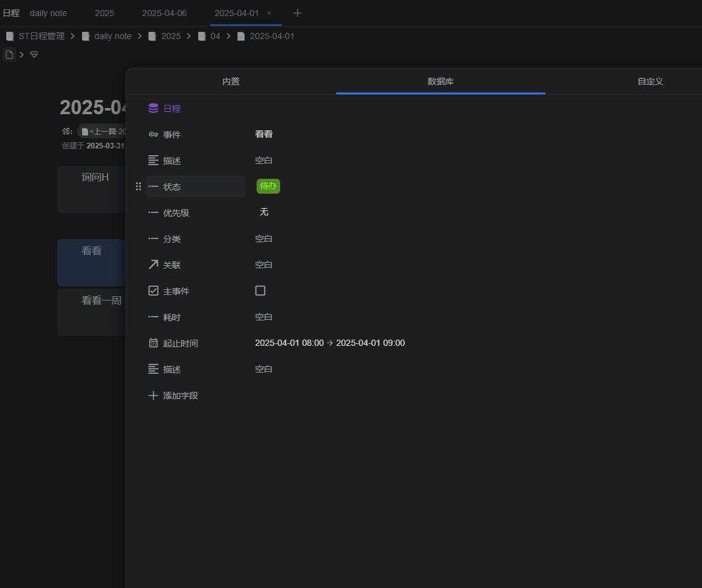Click the drag handle left of 状态
702x588 pixels.
tap(139, 186)
